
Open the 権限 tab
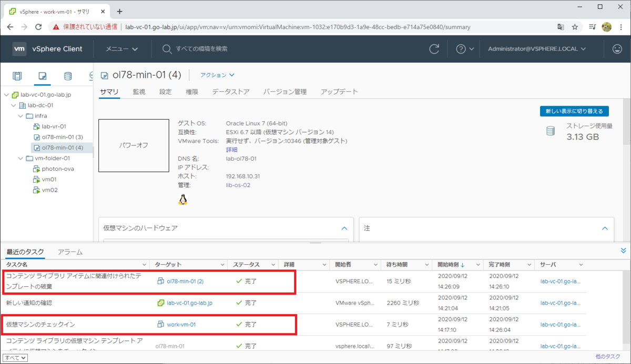pyautogui.click(x=192, y=92)
